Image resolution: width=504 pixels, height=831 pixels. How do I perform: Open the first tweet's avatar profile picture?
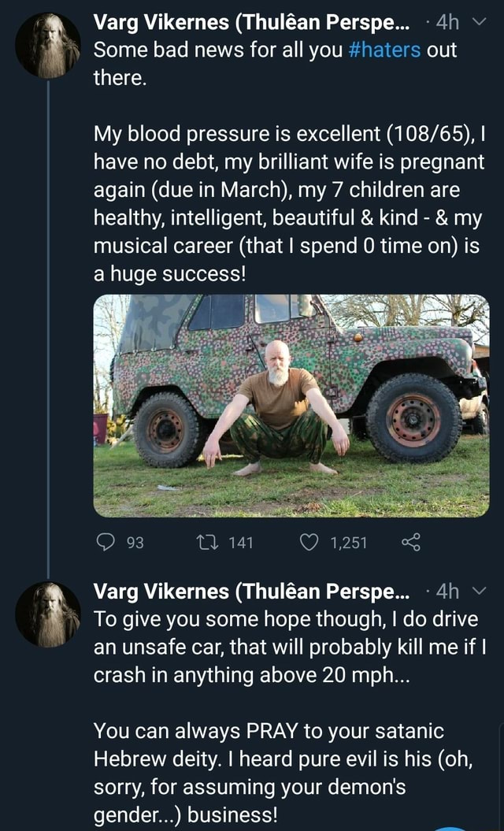pos(48,46)
